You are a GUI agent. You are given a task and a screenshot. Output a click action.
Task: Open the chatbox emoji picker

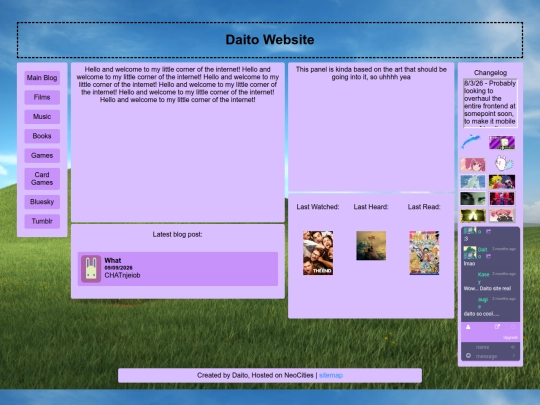pos(468,356)
